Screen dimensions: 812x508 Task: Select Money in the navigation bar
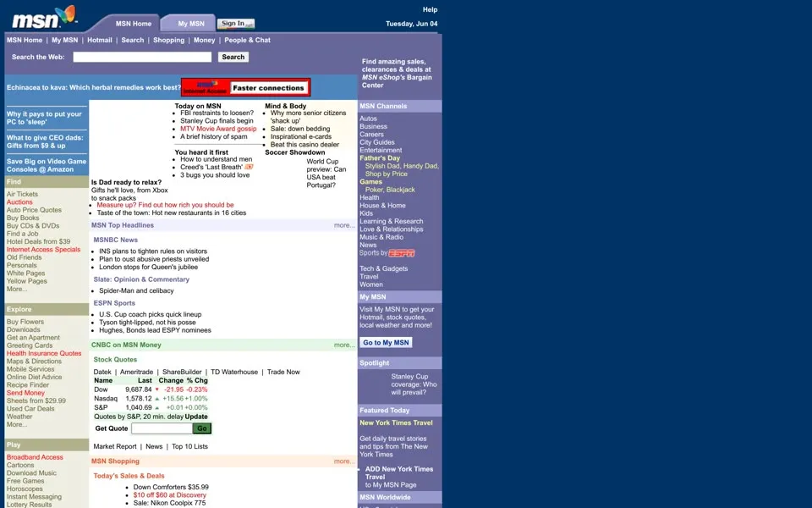tap(204, 40)
